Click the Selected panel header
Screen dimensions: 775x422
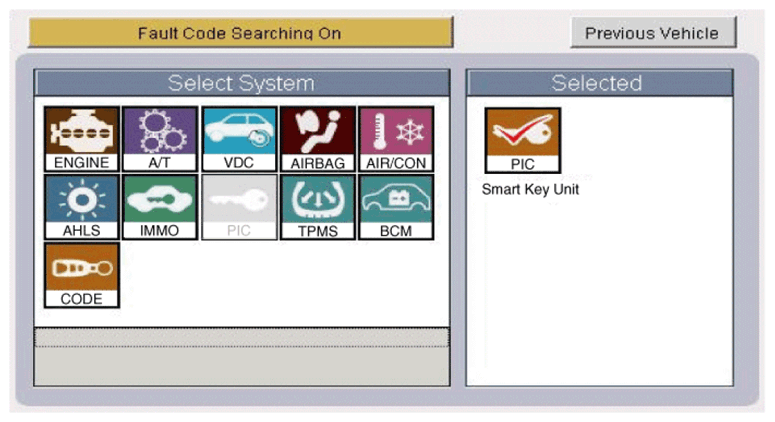[x=596, y=83]
